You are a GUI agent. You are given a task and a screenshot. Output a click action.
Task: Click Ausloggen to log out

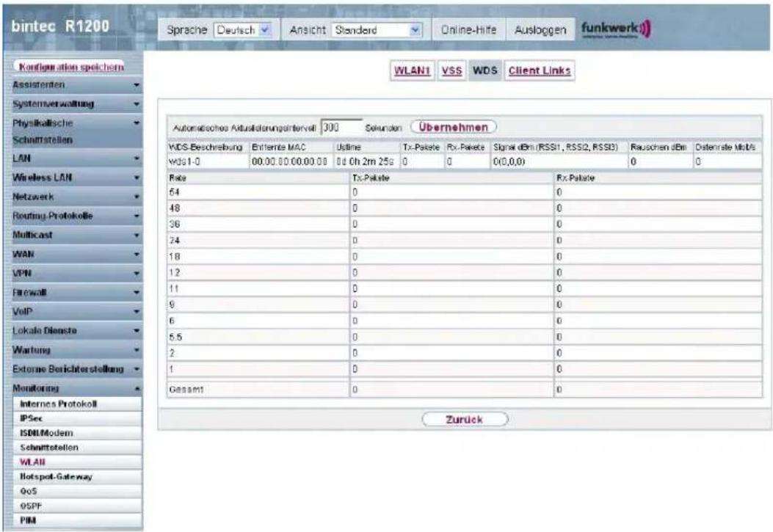point(540,30)
